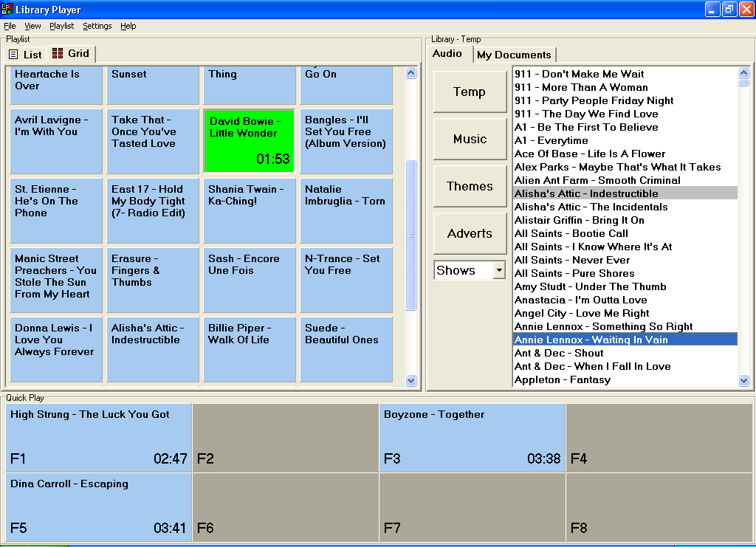The height and width of the screenshot is (547, 756).
Task: Click the Music library category button
Action: [x=470, y=139]
